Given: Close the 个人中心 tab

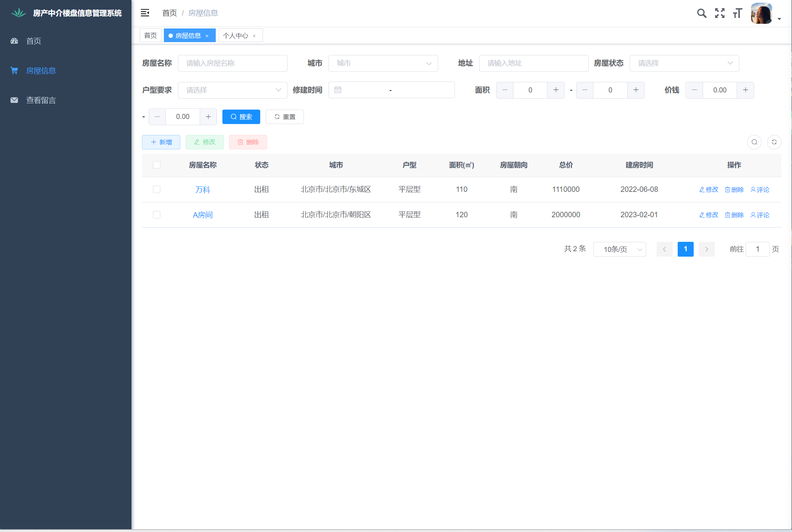Looking at the screenshot, I should tap(254, 36).
